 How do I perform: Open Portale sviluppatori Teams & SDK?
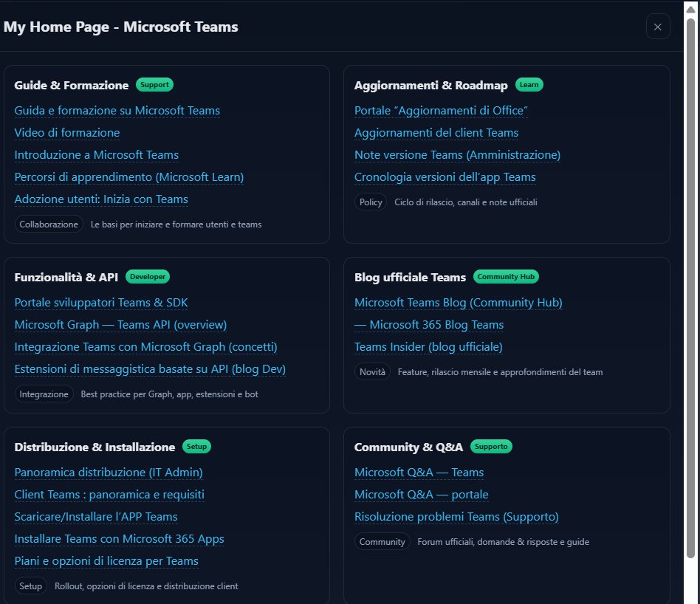(101, 303)
